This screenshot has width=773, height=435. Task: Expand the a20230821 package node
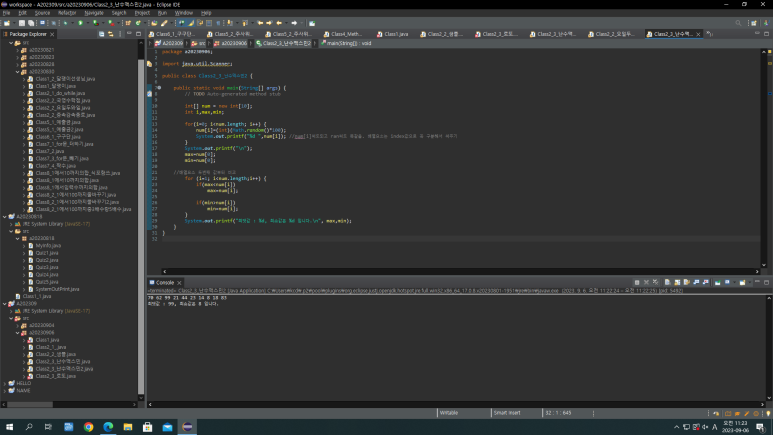(x=18, y=50)
